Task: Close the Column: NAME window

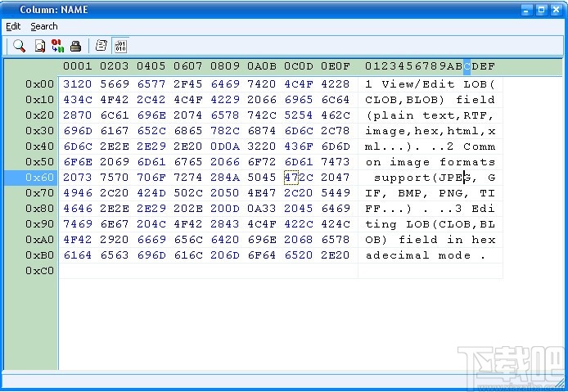Action: [556, 10]
